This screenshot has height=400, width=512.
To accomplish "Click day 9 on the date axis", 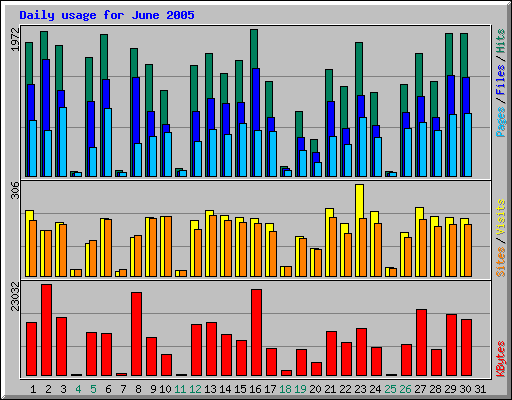I will click(x=153, y=389).
